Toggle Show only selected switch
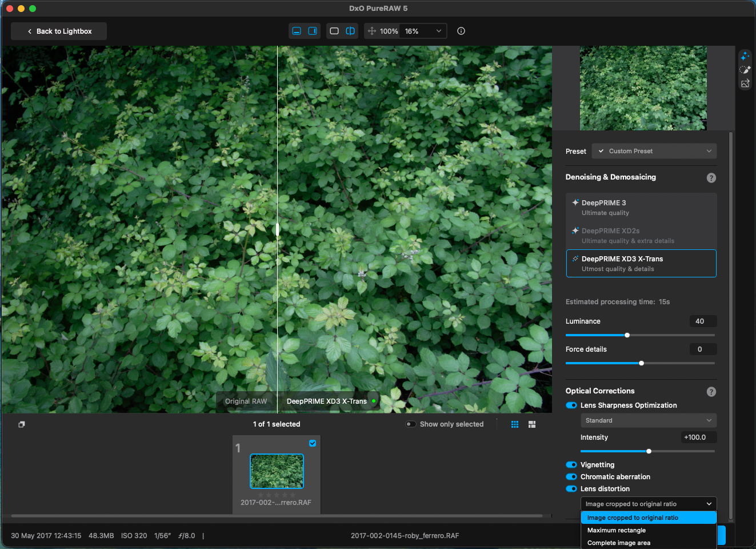This screenshot has width=756, height=549. [411, 424]
